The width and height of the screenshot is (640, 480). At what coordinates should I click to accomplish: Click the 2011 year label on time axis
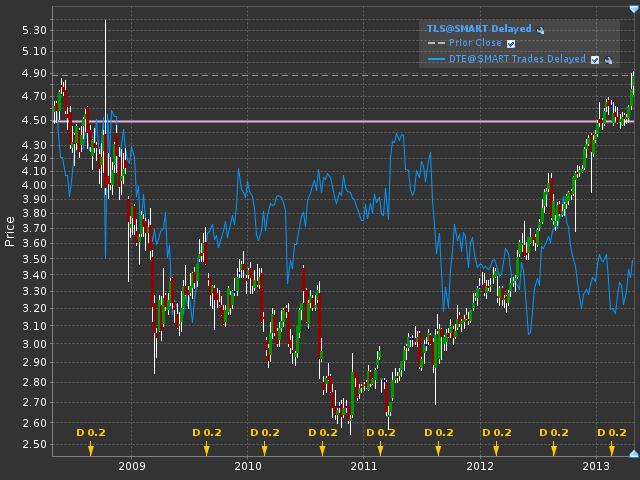pyautogui.click(x=364, y=466)
